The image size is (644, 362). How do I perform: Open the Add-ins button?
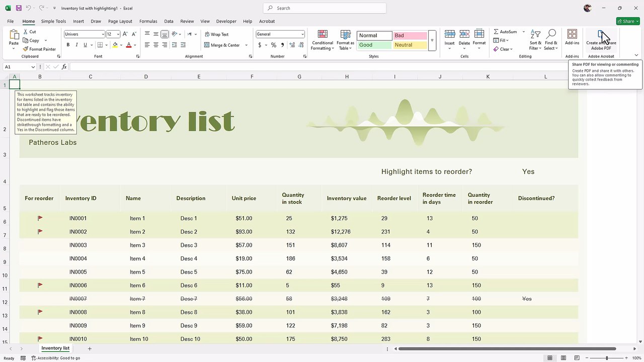coord(572,37)
